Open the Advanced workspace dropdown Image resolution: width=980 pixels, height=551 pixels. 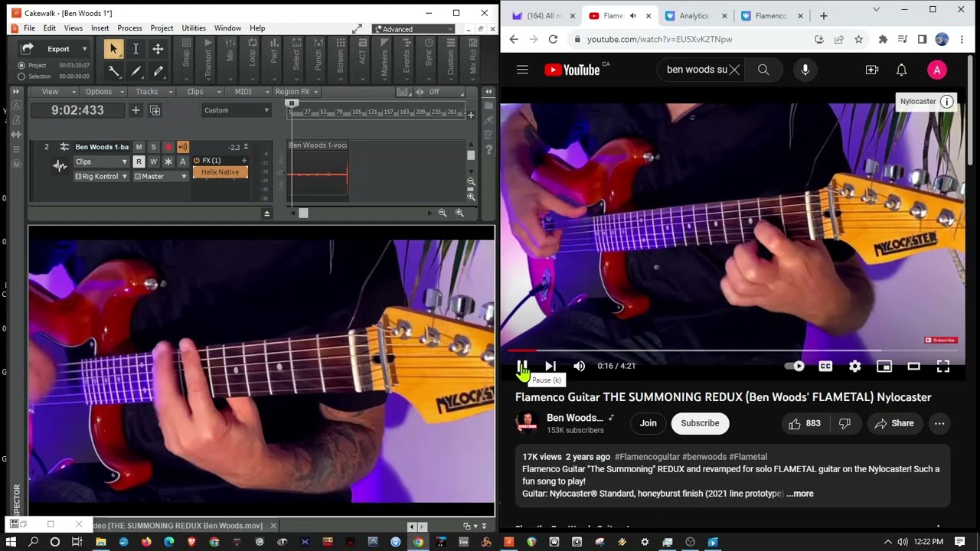coord(413,29)
